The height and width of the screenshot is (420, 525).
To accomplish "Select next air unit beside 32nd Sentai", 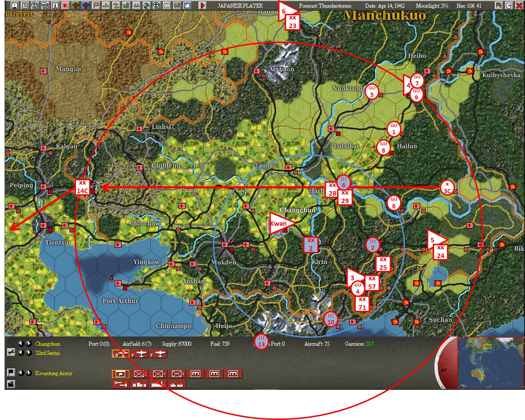I will click(29, 353).
